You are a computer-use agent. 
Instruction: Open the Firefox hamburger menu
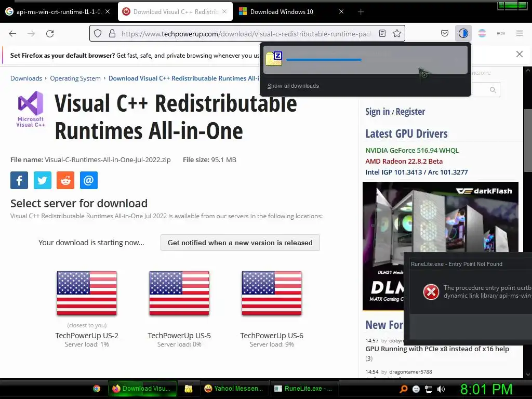(x=520, y=33)
